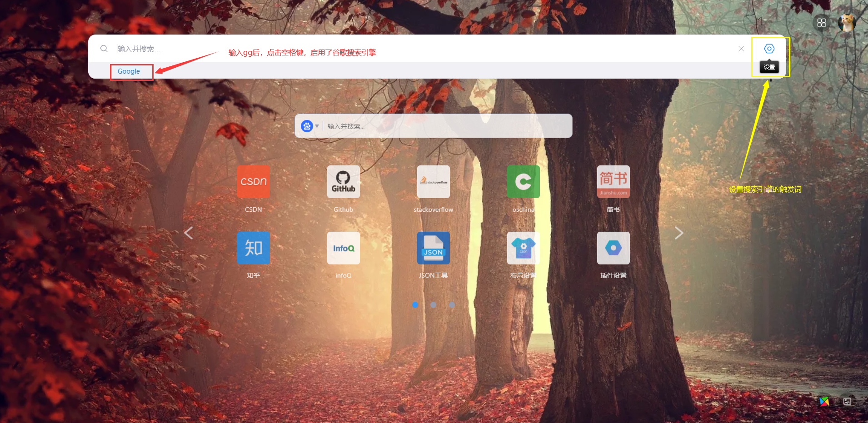Click the magnifier icon in top search bar
The width and height of the screenshot is (868, 423).
[x=104, y=49]
